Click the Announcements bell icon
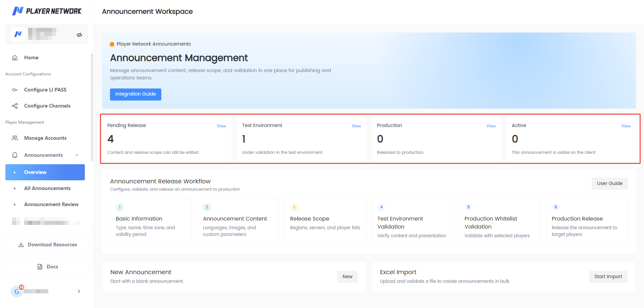The width and height of the screenshot is (644, 308). pos(15,155)
